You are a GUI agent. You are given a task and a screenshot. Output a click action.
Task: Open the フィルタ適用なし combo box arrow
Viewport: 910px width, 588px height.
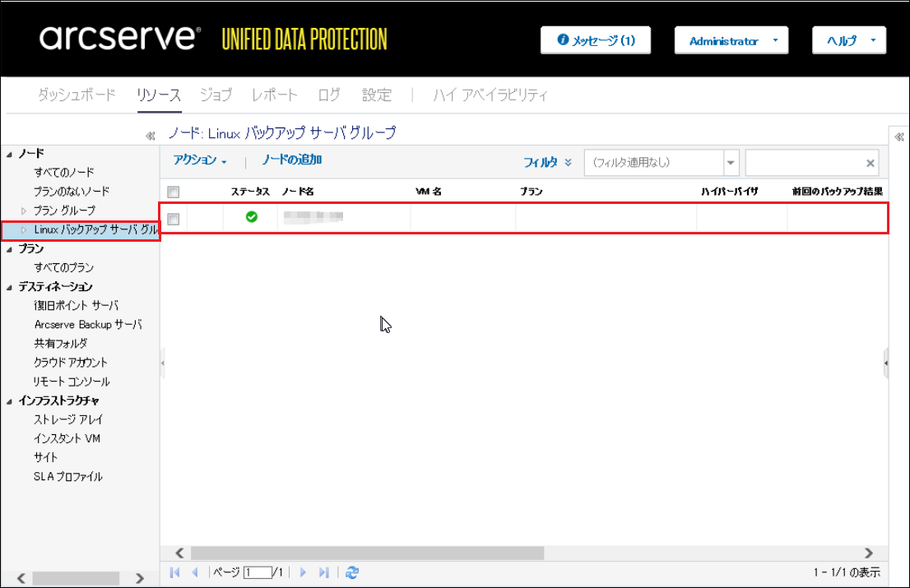click(731, 163)
